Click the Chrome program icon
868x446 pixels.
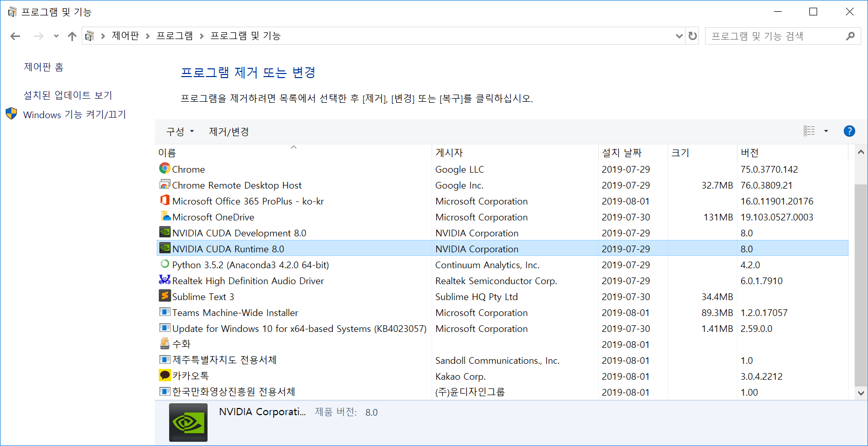point(164,169)
